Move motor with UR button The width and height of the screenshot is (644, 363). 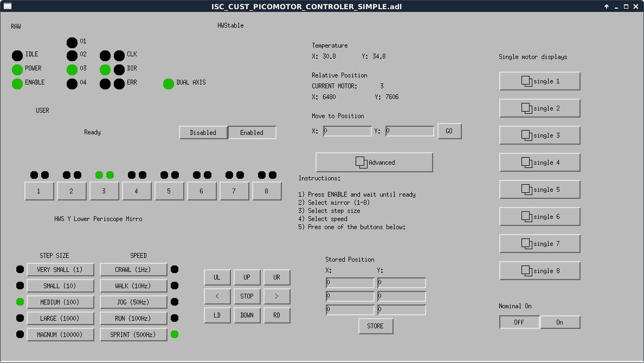pyautogui.click(x=277, y=277)
